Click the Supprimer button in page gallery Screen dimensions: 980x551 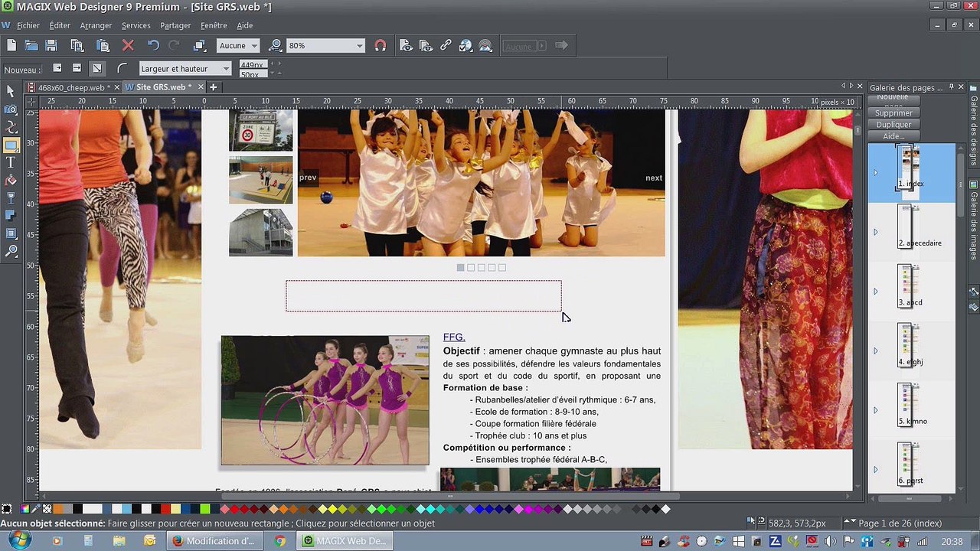893,113
